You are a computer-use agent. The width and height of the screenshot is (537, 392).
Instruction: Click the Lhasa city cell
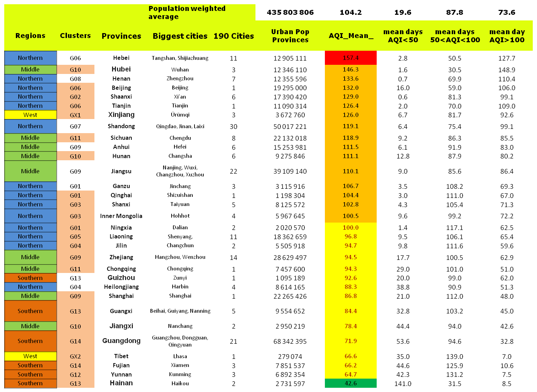pyautogui.click(x=180, y=356)
